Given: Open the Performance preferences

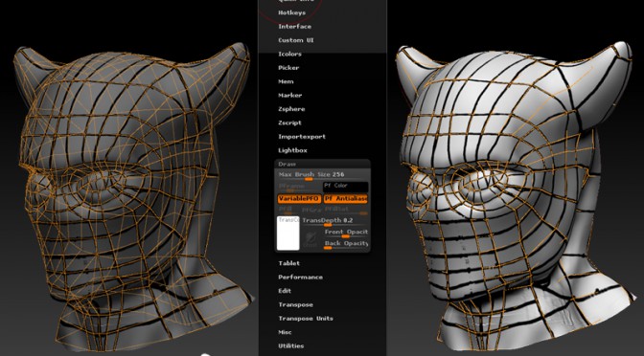Looking at the screenshot, I should click(x=300, y=278).
